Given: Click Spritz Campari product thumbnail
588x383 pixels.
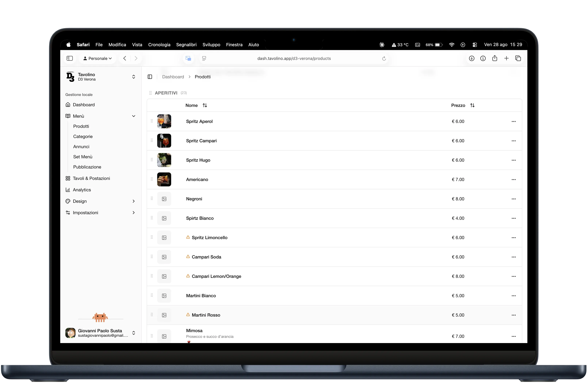Looking at the screenshot, I should point(164,141).
